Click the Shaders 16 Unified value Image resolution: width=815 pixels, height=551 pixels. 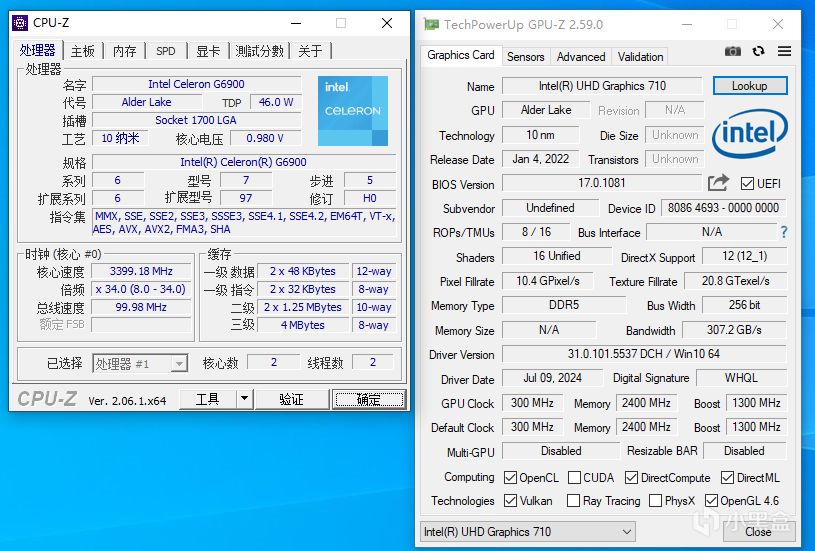pos(557,256)
